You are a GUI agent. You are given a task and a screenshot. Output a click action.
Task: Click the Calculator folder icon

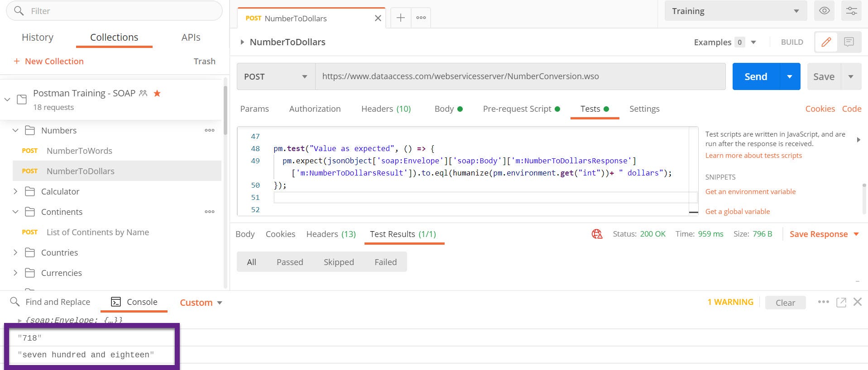tap(30, 191)
